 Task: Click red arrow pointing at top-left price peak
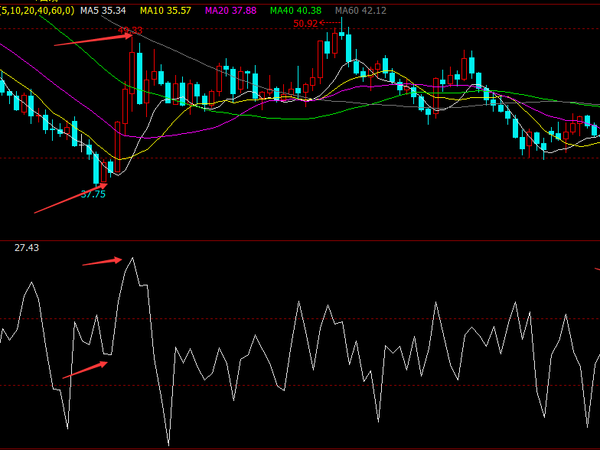pyautogui.click(x=92, y=39)
